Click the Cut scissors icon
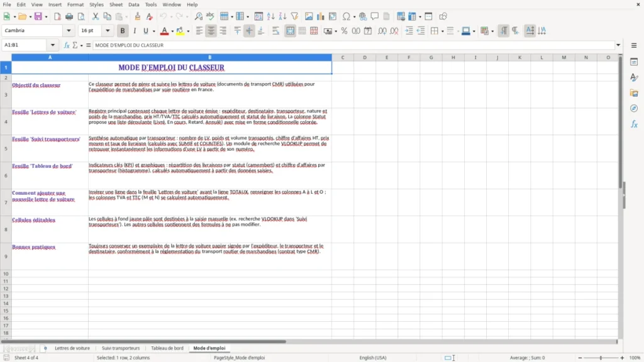The height and width of the screenshot is (362, 644). pyautogui.click(x=96, y=16)
